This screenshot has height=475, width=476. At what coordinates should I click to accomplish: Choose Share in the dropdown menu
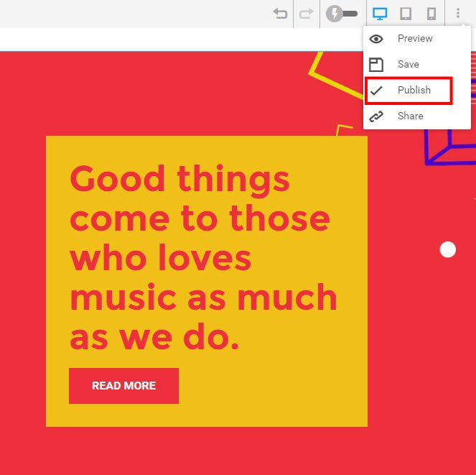coord(410,116)
